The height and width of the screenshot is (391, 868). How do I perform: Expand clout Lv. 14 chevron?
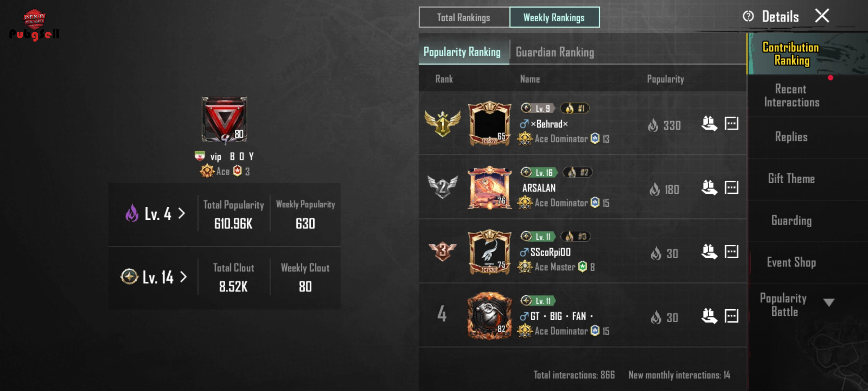point(184,277)
